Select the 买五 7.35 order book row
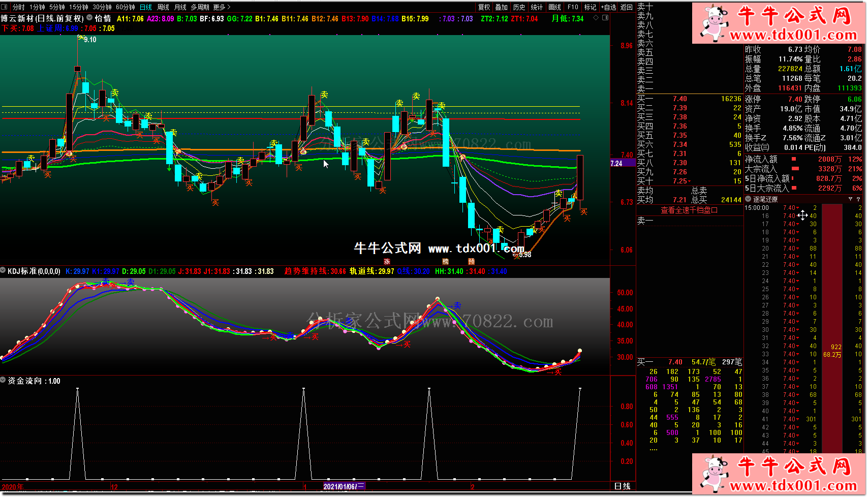Viewport: 868px width, 497px height. (x=689, y=135)
